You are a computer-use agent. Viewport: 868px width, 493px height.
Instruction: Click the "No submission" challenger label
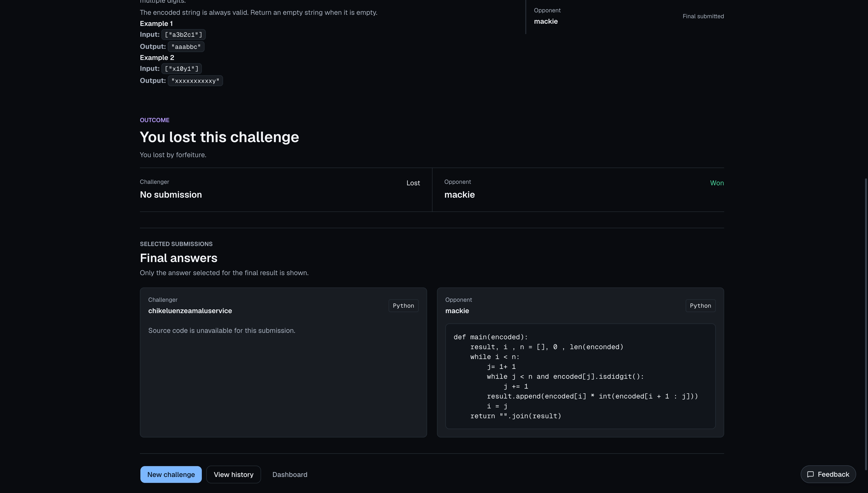coord(171,195)
